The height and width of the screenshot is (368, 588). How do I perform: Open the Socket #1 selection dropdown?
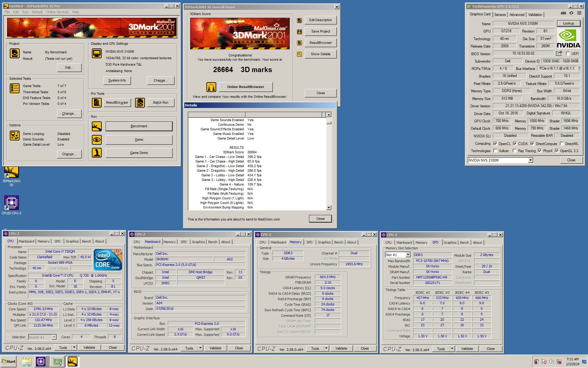(x=54, y=337)
